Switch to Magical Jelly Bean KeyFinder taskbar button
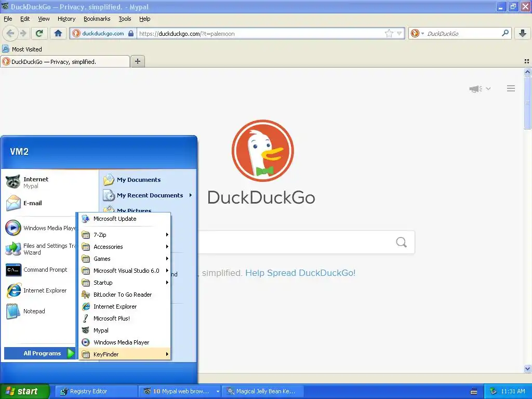The width and height of the screenshot is (532, 399). 263,391
